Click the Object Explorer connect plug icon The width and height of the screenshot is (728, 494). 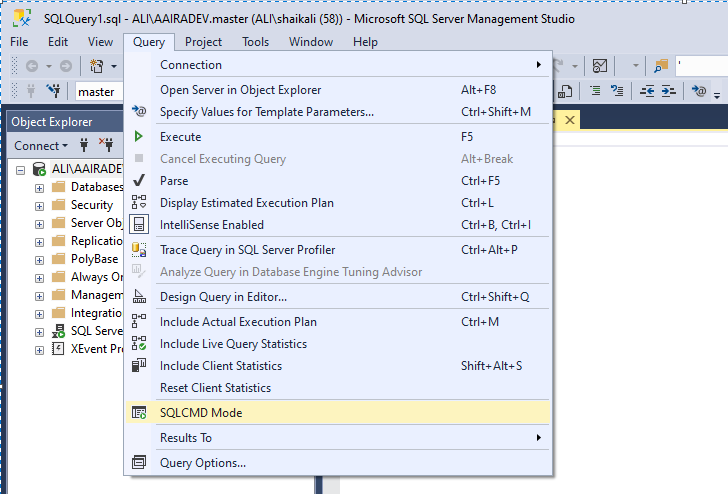click(x=84, y=145)
